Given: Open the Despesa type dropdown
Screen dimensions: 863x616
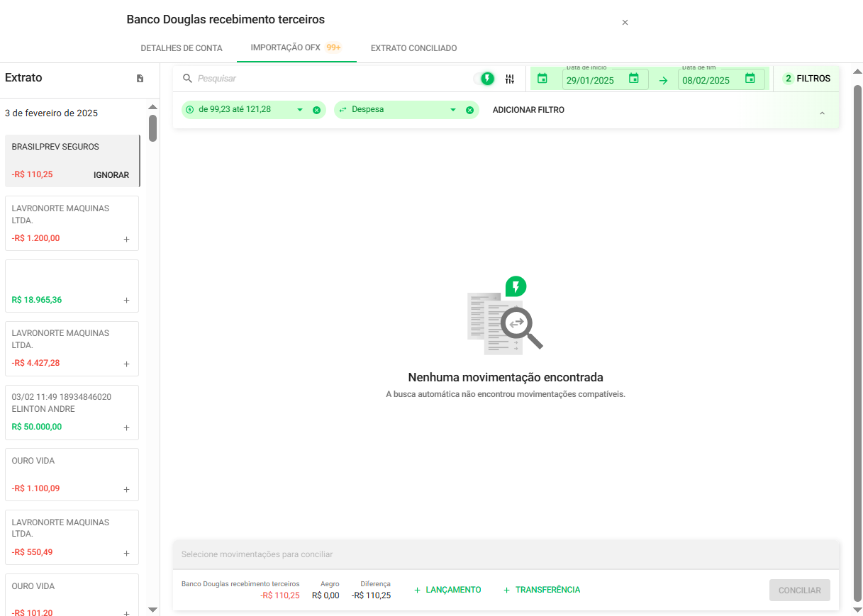Looking at the screenshot, I should point(453,110).
